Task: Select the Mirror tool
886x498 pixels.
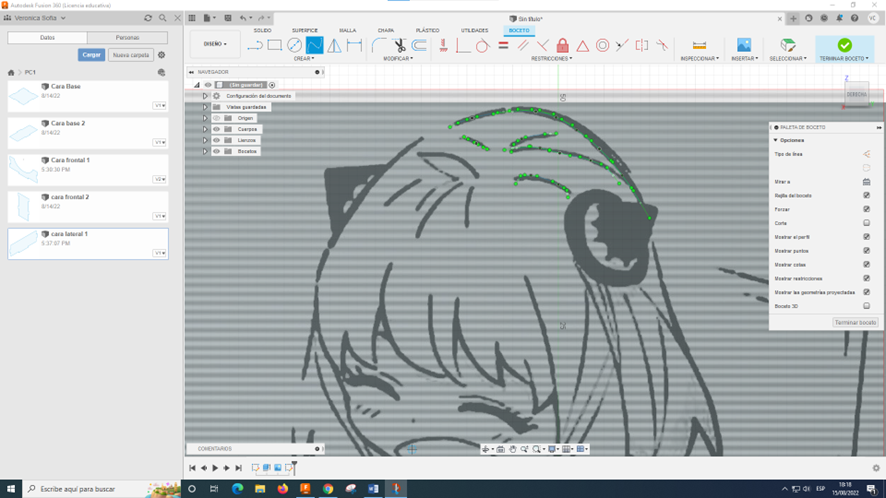Action: (335, 45)
